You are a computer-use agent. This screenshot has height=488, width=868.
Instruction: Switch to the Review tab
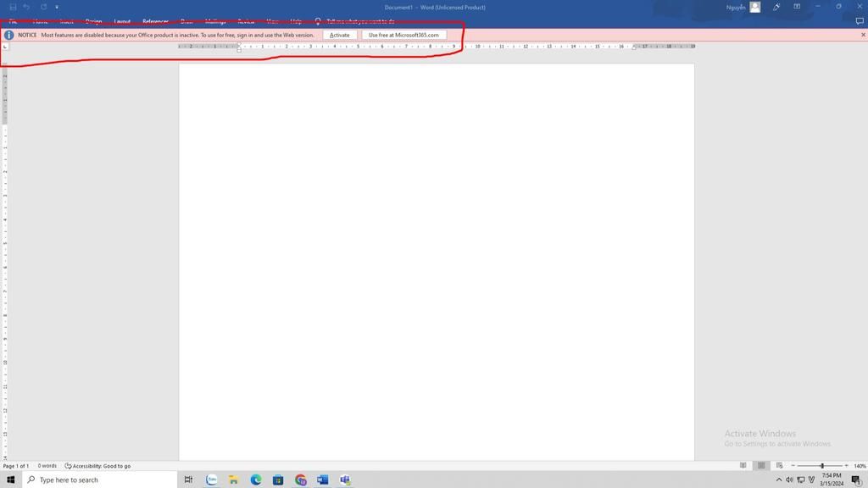point(246,21)
